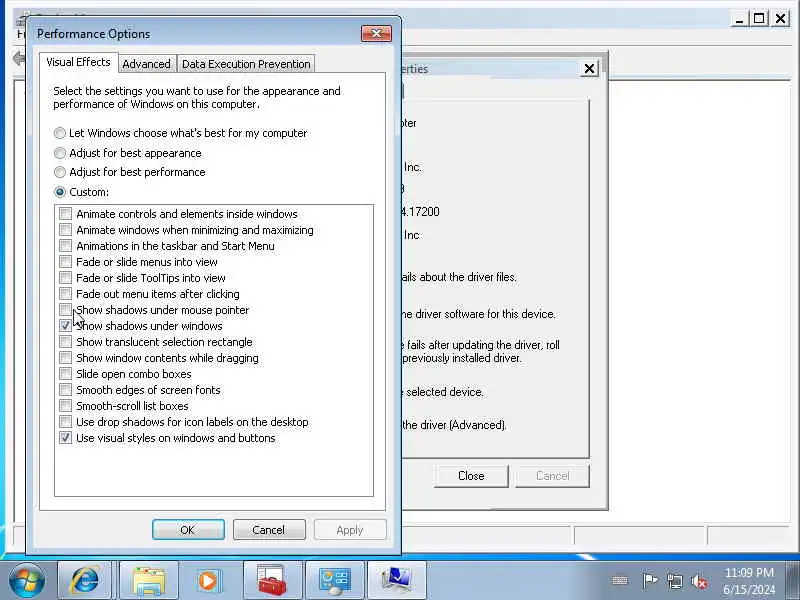Image resolution: width=800 pixels, height=600 pixels.
Task: Check Fade or slide menus into view
Action: pos(65,262)
